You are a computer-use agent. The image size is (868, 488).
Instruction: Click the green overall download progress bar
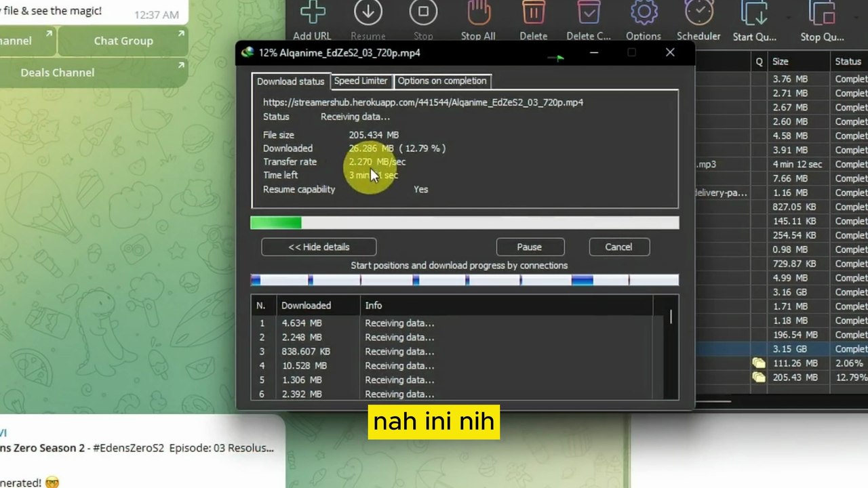465,222
